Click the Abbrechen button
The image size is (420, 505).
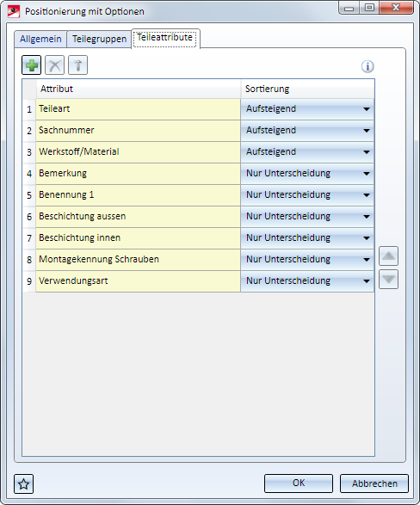(374, 483)
